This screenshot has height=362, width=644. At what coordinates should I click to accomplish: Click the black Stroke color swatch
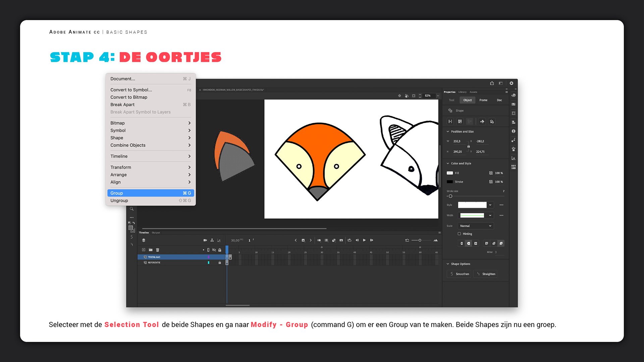[x=450, y=182]
